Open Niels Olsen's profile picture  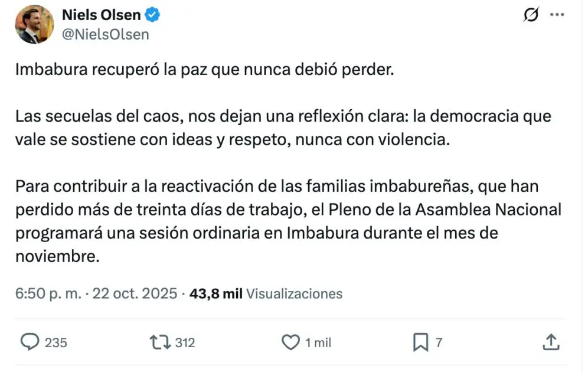[34, 25]
